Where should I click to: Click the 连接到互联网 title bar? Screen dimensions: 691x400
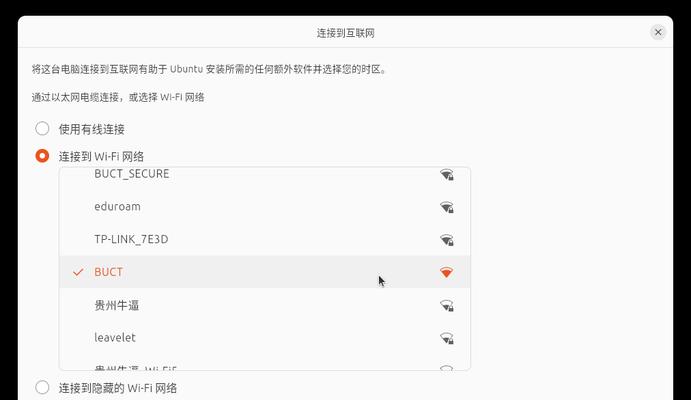pos(346,32)
